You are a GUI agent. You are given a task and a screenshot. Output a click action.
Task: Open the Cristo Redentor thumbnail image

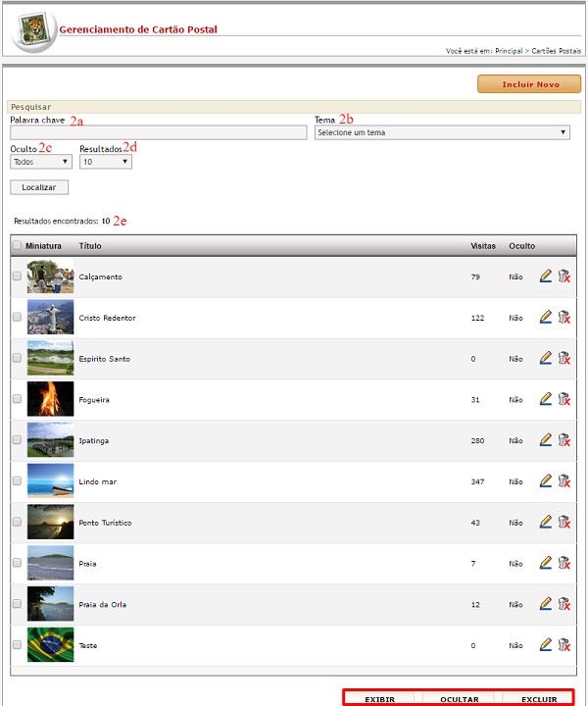pos(50,317)
